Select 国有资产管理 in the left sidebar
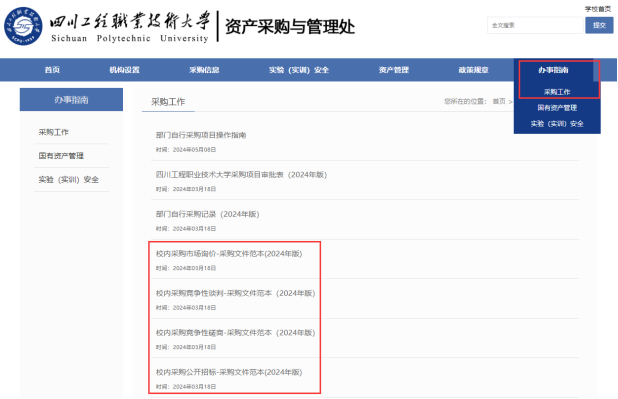Viewport: 618px width, 399px height. 61,156
